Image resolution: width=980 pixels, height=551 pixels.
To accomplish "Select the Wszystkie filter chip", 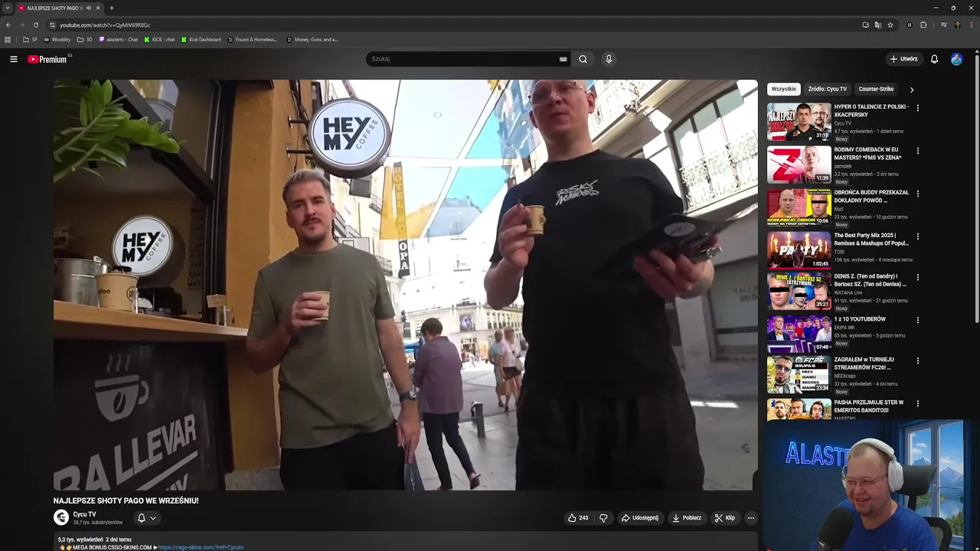I will (783, 90).
